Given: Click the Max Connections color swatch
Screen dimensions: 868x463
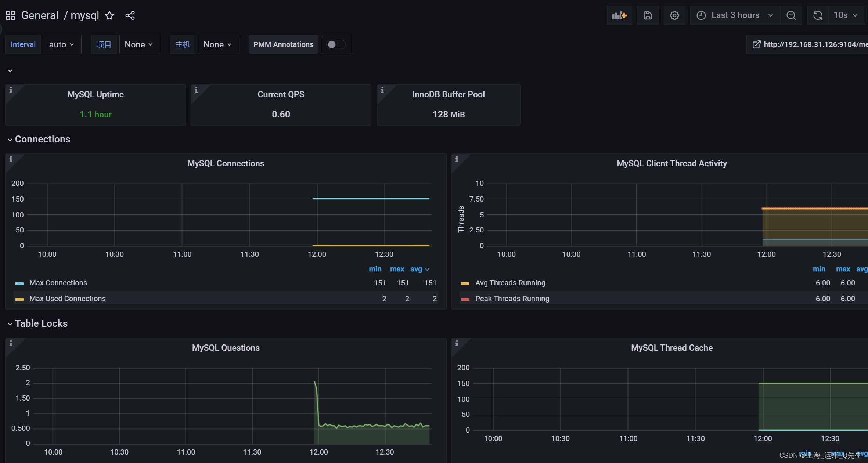Looking at the screenshot, I should 19,283.
